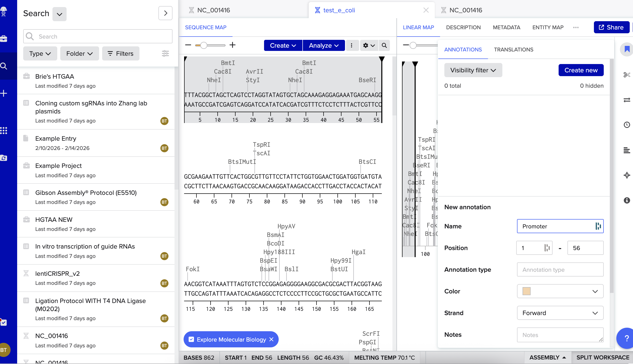The width and height of the screenshot is (633, 364).
Task: Open the Folder filter dropdown
Action: coord(79,53)
